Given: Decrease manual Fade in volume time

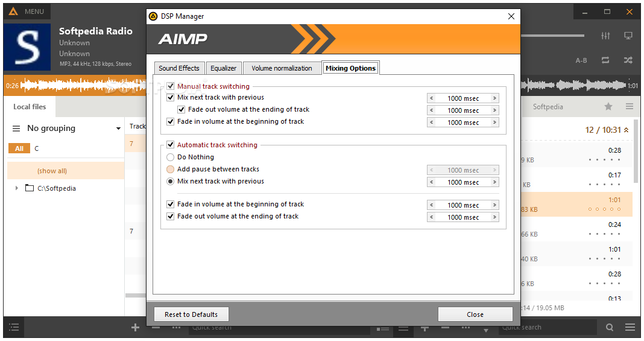Looking at the screenshot, I should tap(431, 123).
